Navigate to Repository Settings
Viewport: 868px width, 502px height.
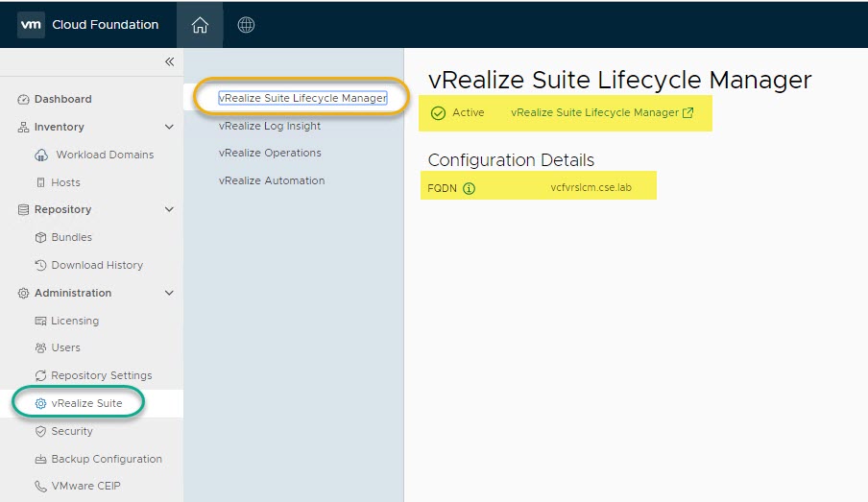[102, 376]
